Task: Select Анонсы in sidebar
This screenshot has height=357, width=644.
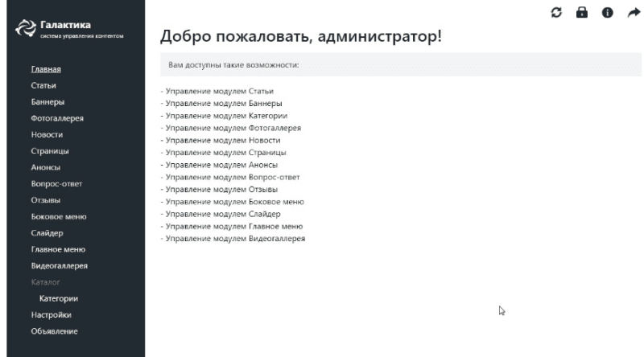Action: click(45, 167)
